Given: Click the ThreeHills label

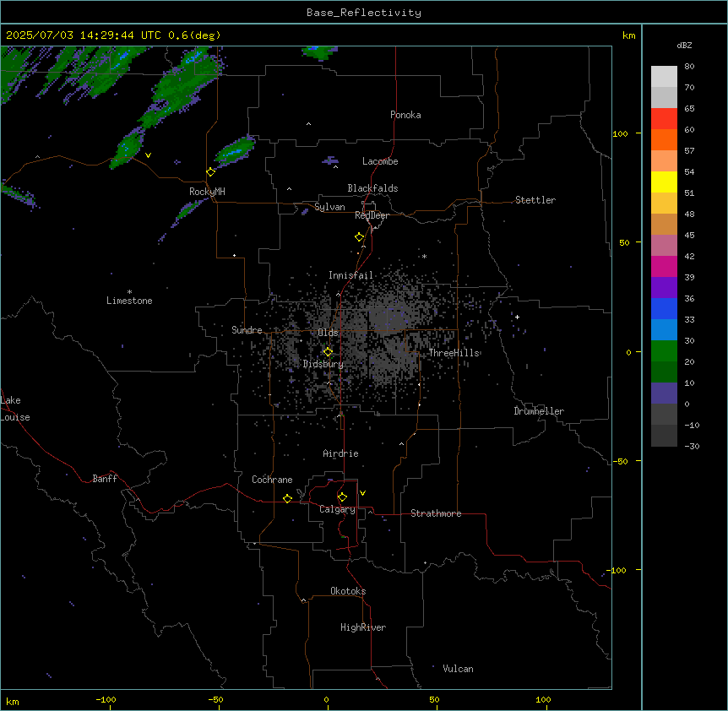Looking at the screenshot, I should [x=454, y=353].
